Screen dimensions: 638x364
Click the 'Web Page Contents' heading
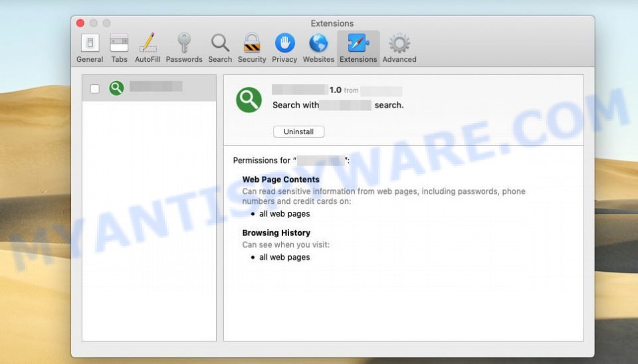pos(280,179)
